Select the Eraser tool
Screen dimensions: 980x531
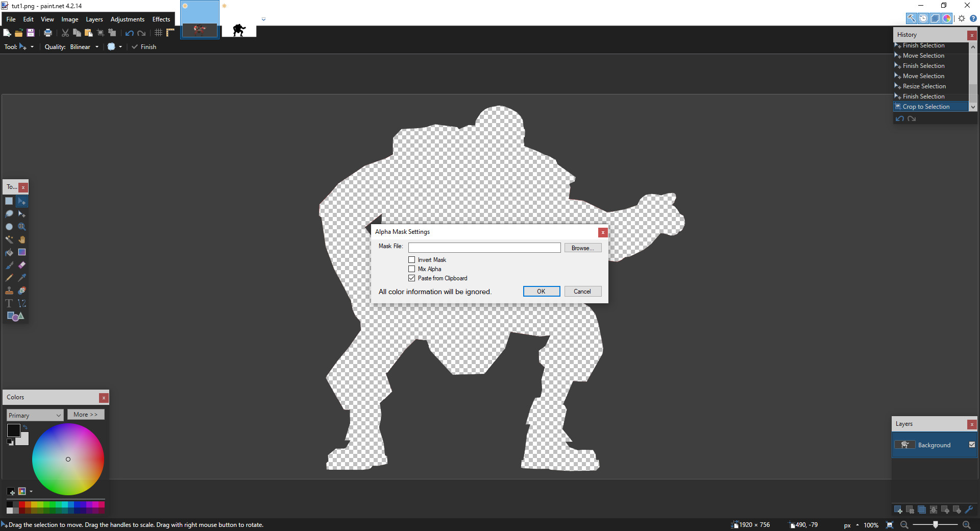pos(22,265)
